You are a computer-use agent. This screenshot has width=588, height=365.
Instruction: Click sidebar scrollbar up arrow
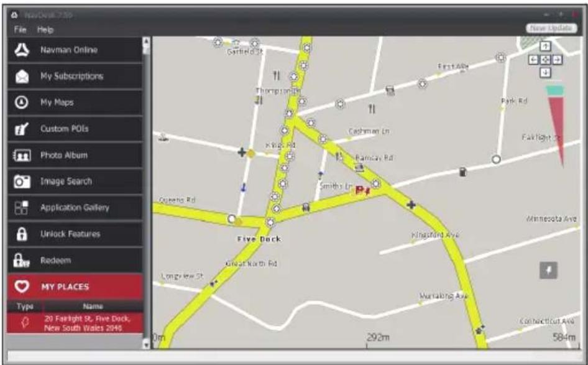[x=146, y=41]
